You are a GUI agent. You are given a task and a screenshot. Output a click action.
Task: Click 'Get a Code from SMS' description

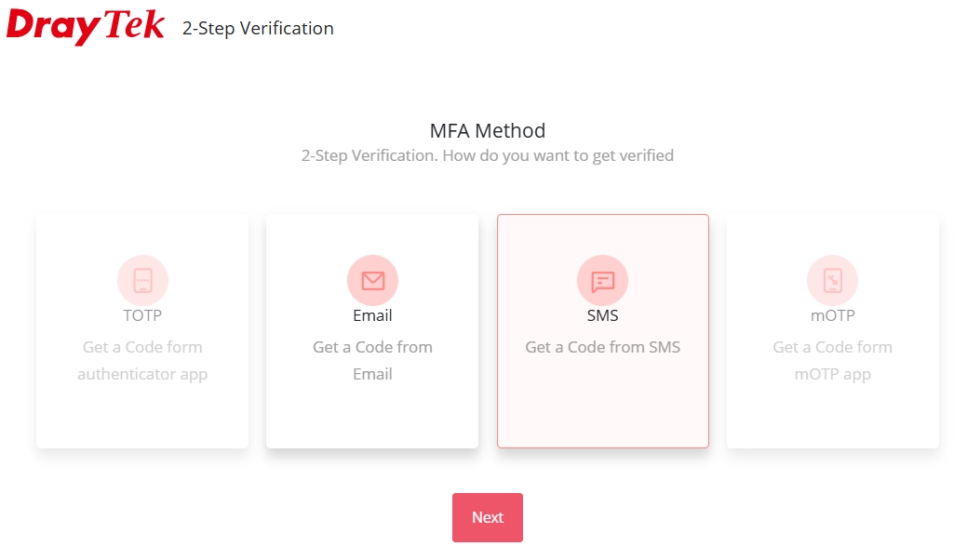(602, 347)
